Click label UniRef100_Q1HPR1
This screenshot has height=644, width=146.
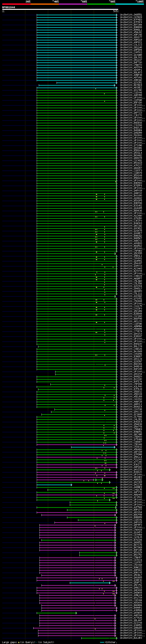click(x=131, y=261)
